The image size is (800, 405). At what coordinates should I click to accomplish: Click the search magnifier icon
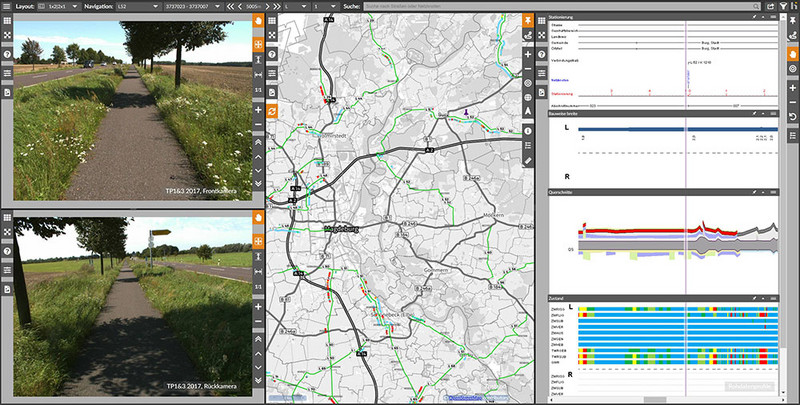[757, 7]
